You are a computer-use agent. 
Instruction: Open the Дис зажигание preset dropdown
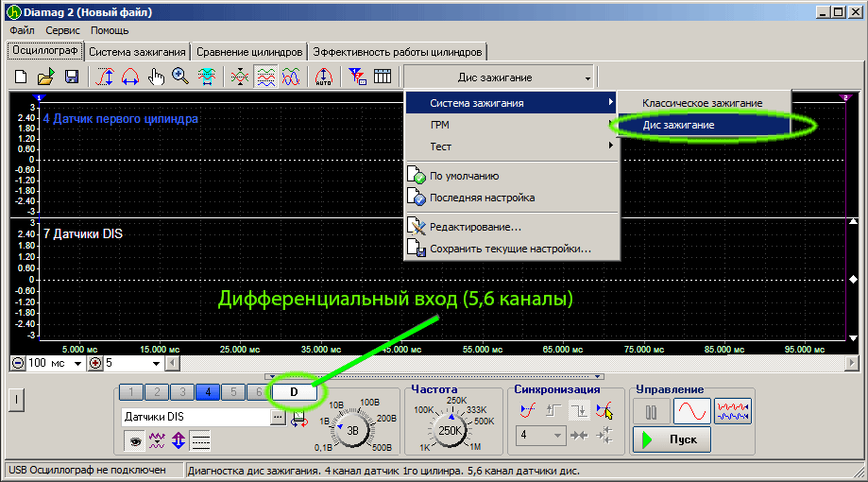[x=498, y=77]
